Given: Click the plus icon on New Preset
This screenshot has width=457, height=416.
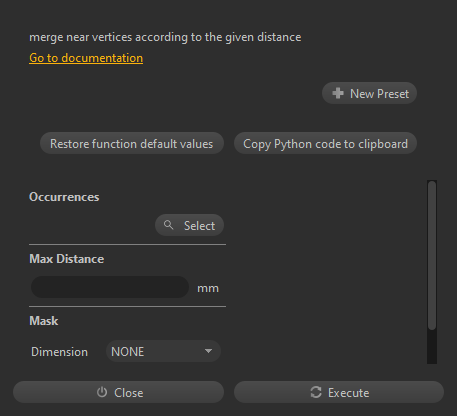Looking at the screenshot, I should click(338, 93).
